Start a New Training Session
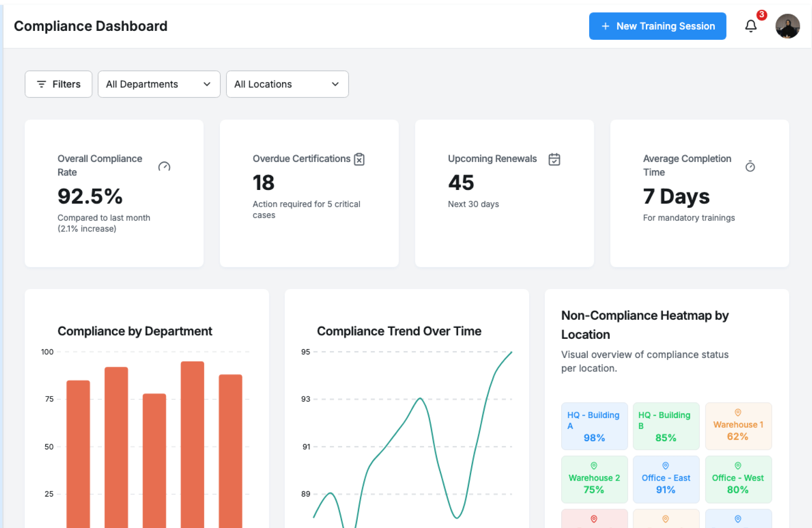 coord(657,26)
